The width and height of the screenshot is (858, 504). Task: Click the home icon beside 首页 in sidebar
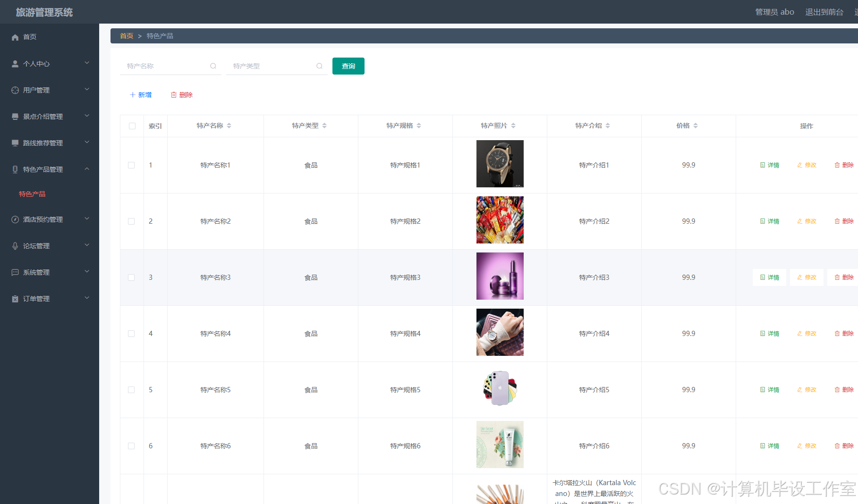15,37
